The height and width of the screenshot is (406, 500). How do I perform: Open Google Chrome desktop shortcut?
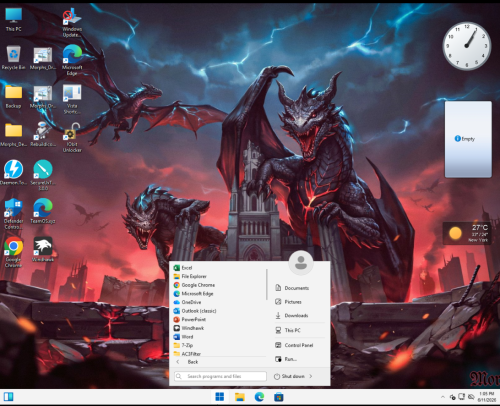14,252
